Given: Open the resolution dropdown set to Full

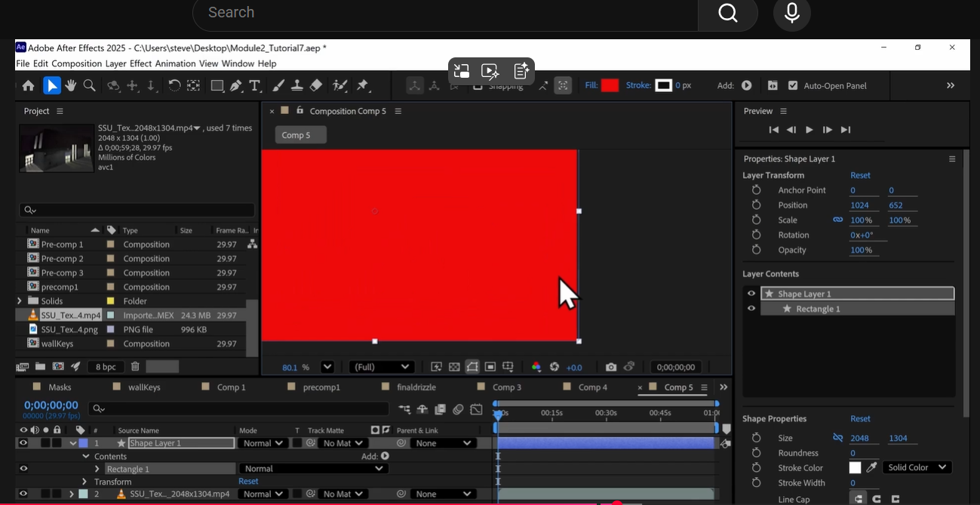Looking at the screenshot, I should tap(382, 367).
